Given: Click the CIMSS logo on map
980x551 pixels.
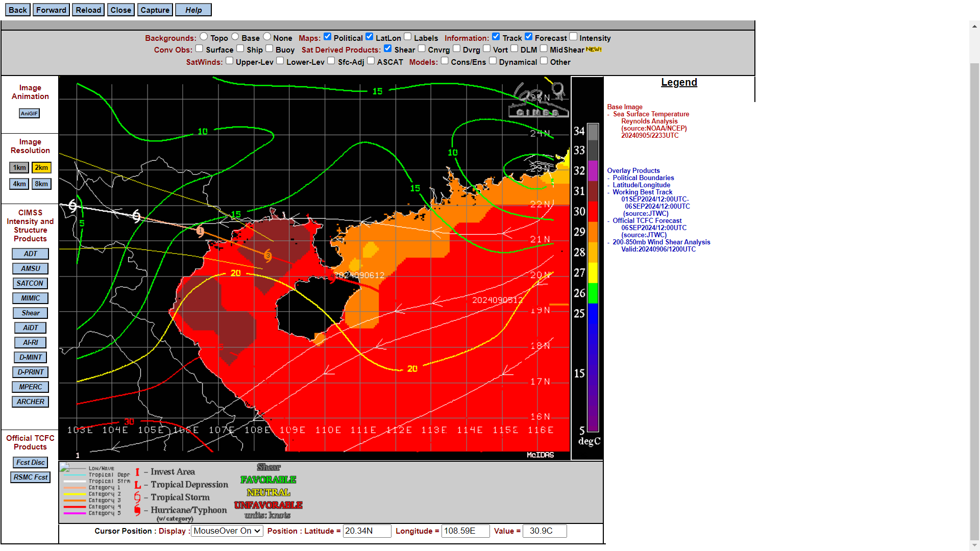Looking at the screenshot, I should (538, 99).
